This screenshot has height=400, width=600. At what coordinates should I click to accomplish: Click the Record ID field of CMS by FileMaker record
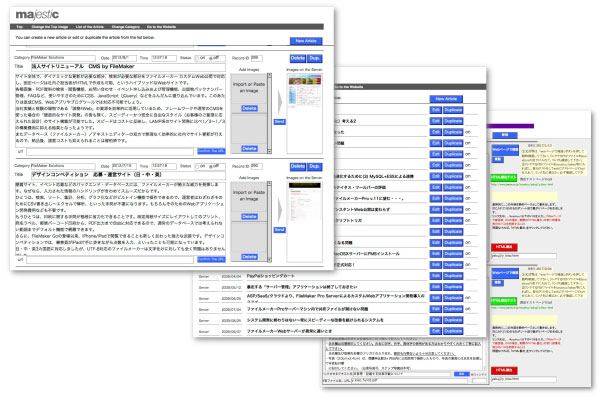(256, 58)
